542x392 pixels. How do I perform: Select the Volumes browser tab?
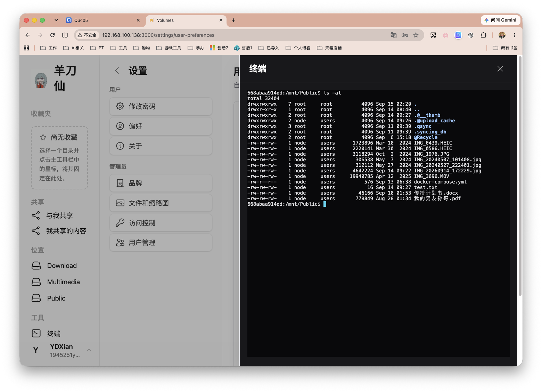[x=186, y=20]
